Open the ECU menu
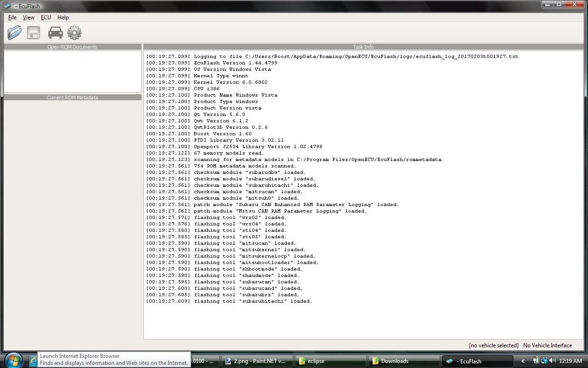This screenshot has height=368, width=588. [46, 17]
